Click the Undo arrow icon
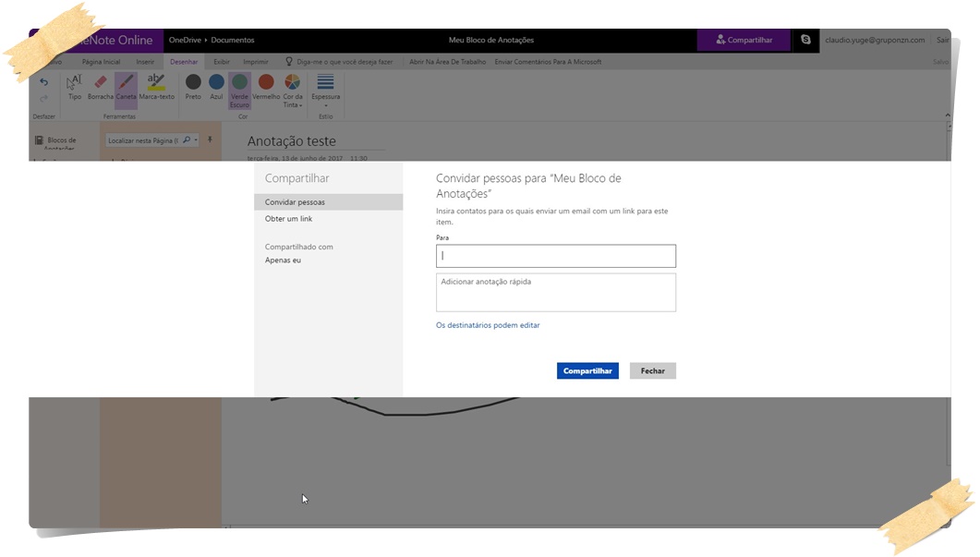Image resolution: width=980 pixels, height=557 pixels. (43, 82)
